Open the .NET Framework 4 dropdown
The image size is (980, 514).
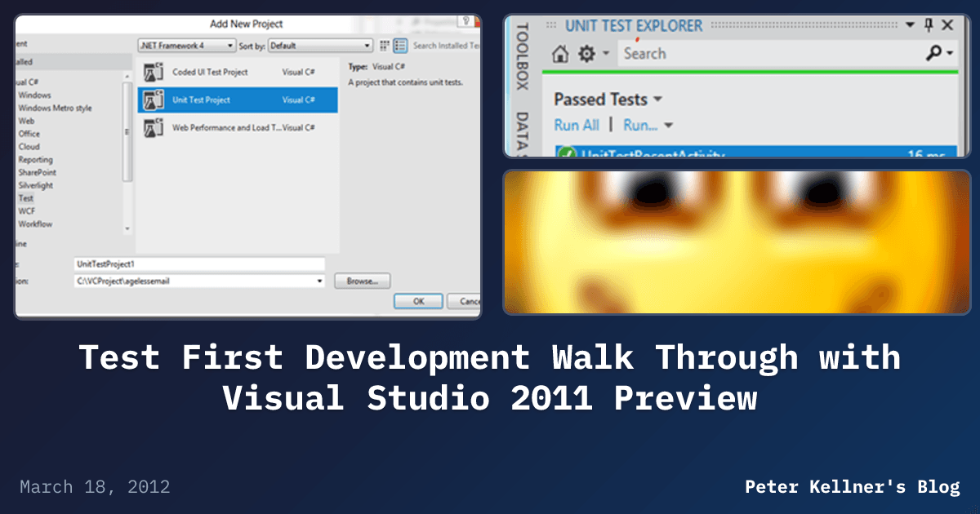point(187,46)
